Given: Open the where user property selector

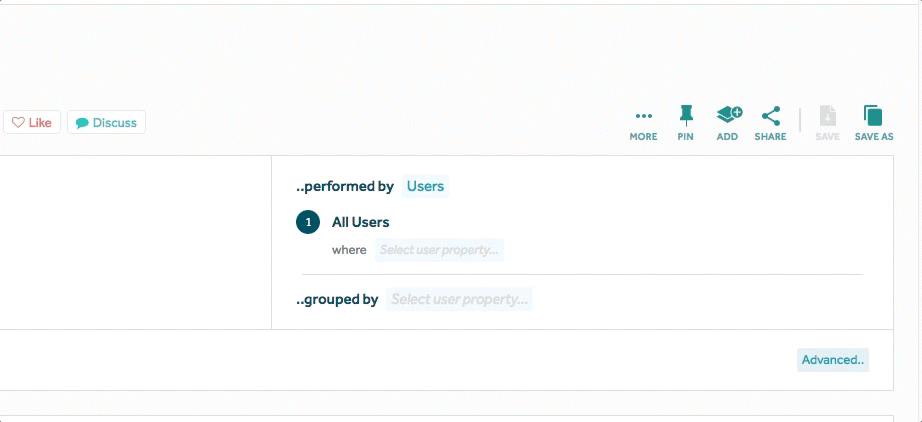Looking at the screenshot, I should click(x=439, y=250).
